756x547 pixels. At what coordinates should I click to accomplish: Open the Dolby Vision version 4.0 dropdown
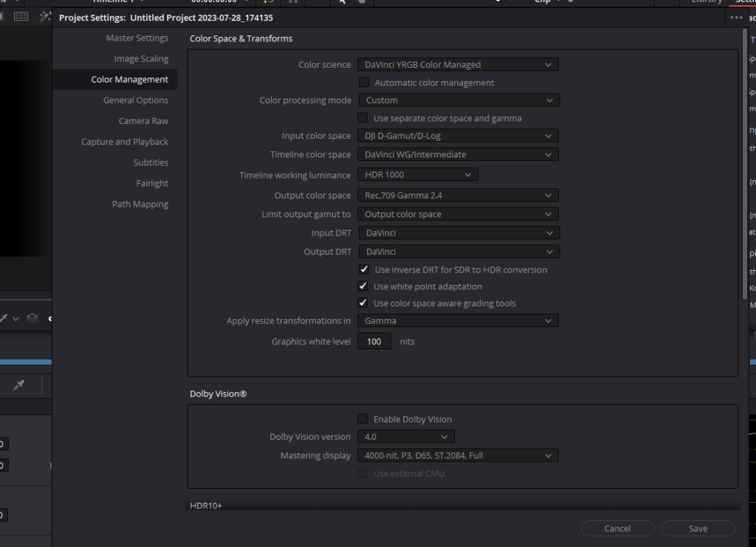point(406,436)
